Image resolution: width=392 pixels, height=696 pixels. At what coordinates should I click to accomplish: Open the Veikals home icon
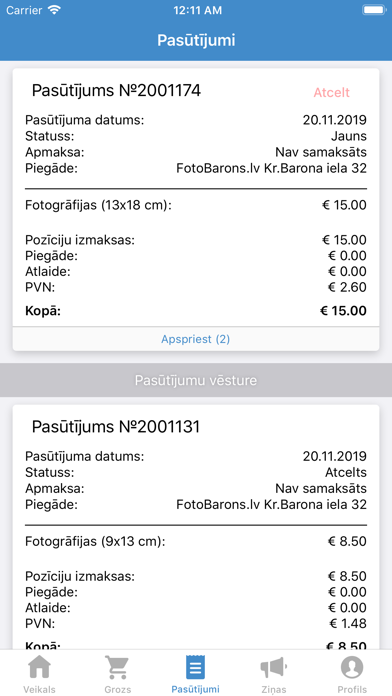click(40, 667)
